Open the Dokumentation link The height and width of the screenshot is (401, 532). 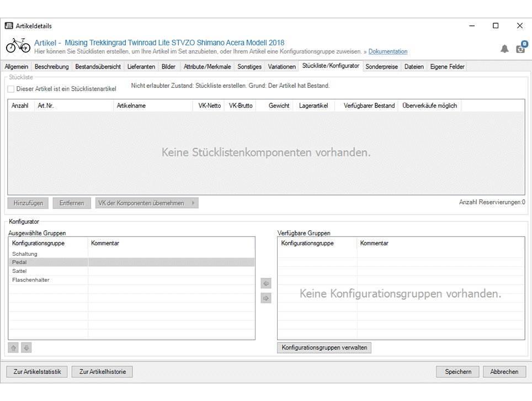tap(388, 51)
